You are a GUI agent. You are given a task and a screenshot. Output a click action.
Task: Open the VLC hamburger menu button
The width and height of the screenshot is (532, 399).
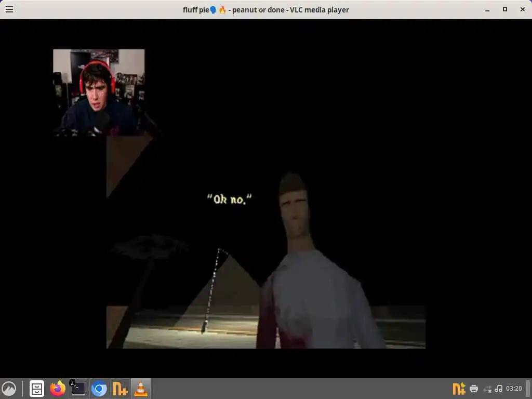[9, 9]
